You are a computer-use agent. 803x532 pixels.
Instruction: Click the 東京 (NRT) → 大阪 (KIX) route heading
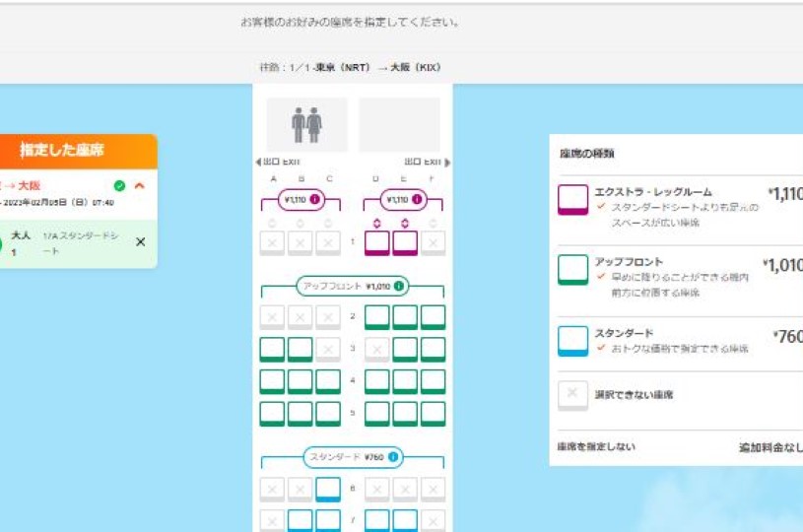click(378, 67)
